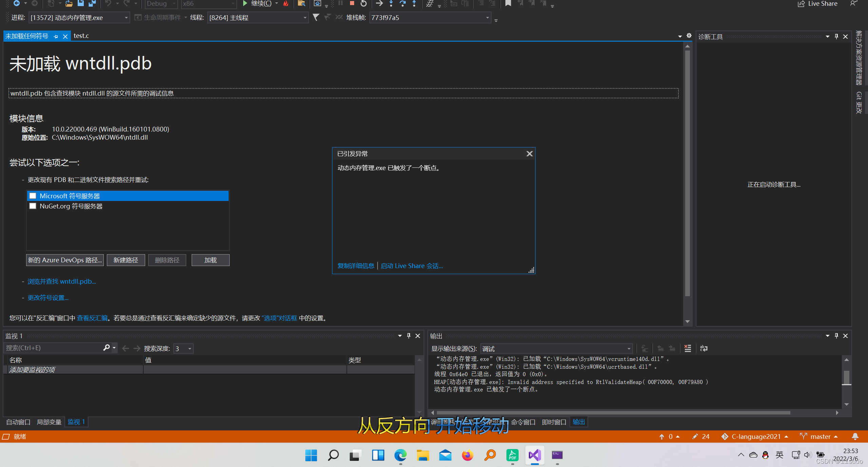Switch to the 局部变量 tab
Image resolution: width=868 pixels, height=467 pixels.
[49, 422]
